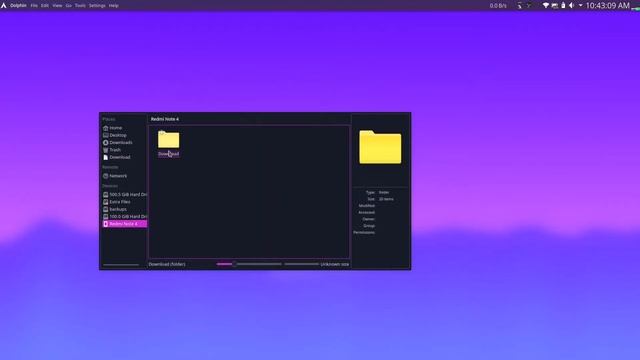Open the File menu
This screenshot has width=640, height=360.
coord(34,6)
